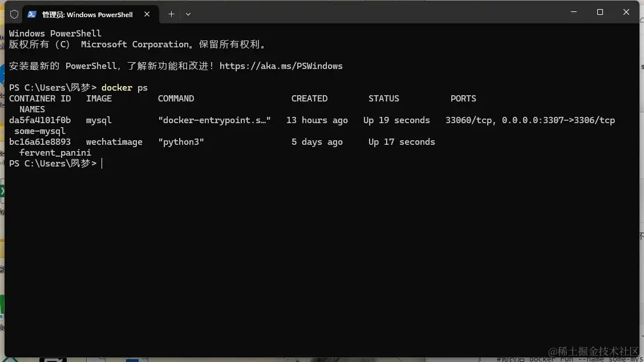Click the 33060/tcp port mapping text
The height and width of the screenshot is (362, 644).
[530, 120]
